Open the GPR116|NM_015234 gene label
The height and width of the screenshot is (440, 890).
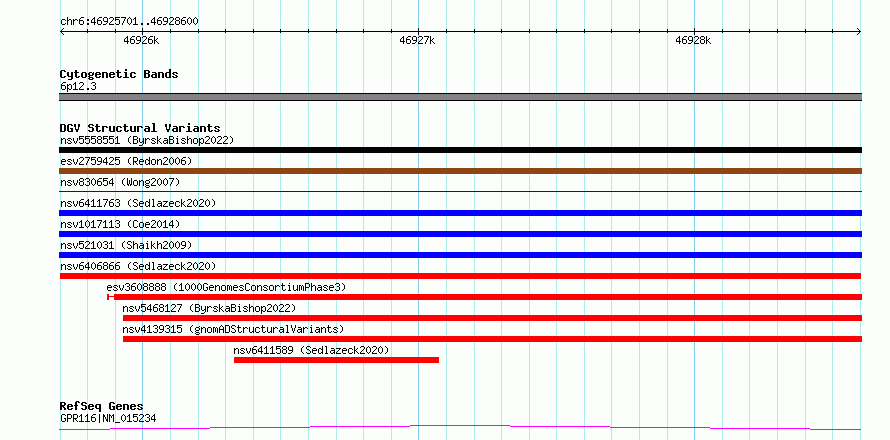coord(108,419)
